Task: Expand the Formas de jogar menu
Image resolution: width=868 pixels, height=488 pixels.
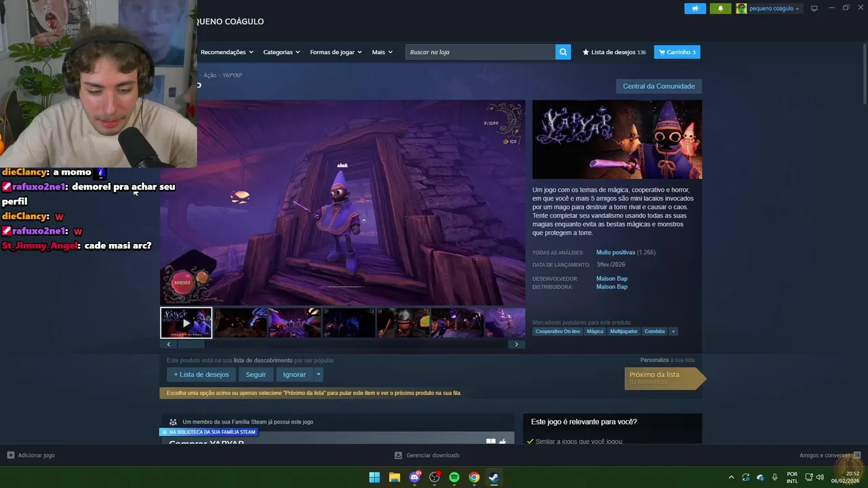Action: (x=336, y=52)
